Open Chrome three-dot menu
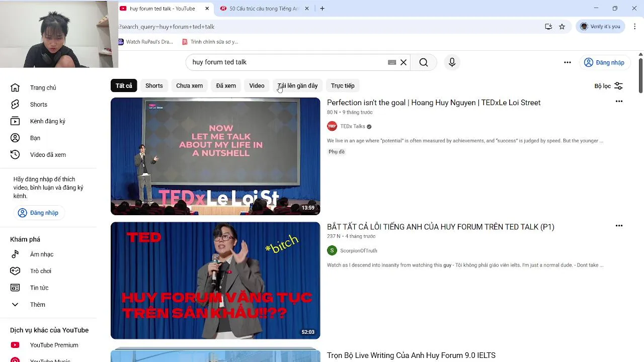 635,27
